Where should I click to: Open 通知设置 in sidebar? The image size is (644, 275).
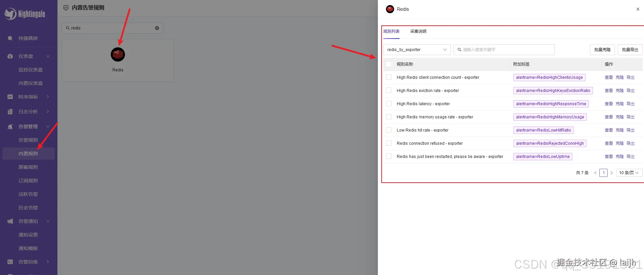point(28,235)
